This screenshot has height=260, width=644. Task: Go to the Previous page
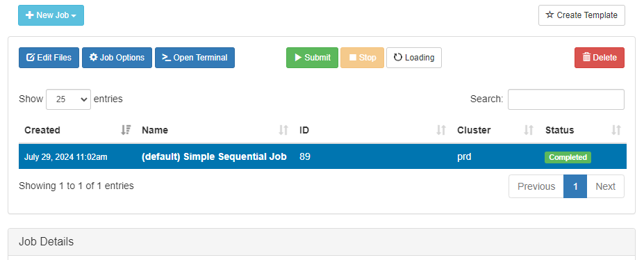click(x=536, y=186)
